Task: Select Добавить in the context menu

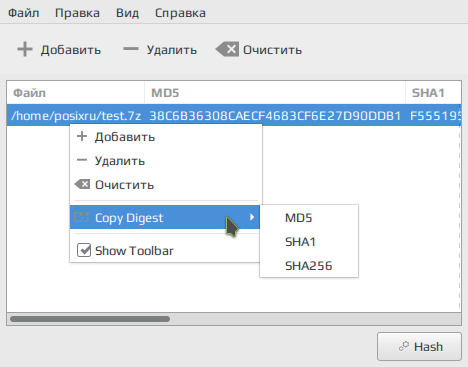Action: [x=166, y=137]
